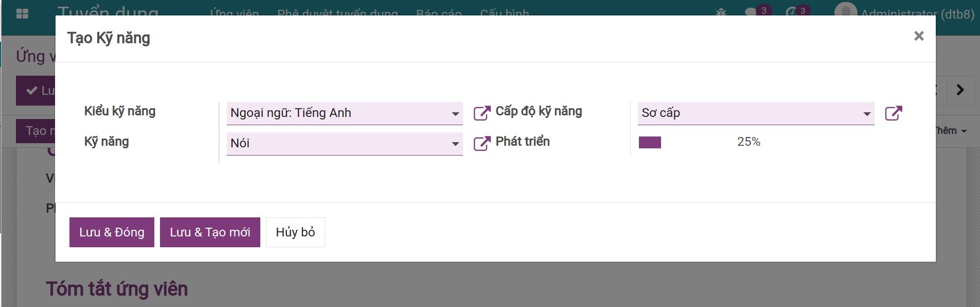Open external link beside the Nói field
Viewport: 980px width, 307px height.
tap(482, 143)
